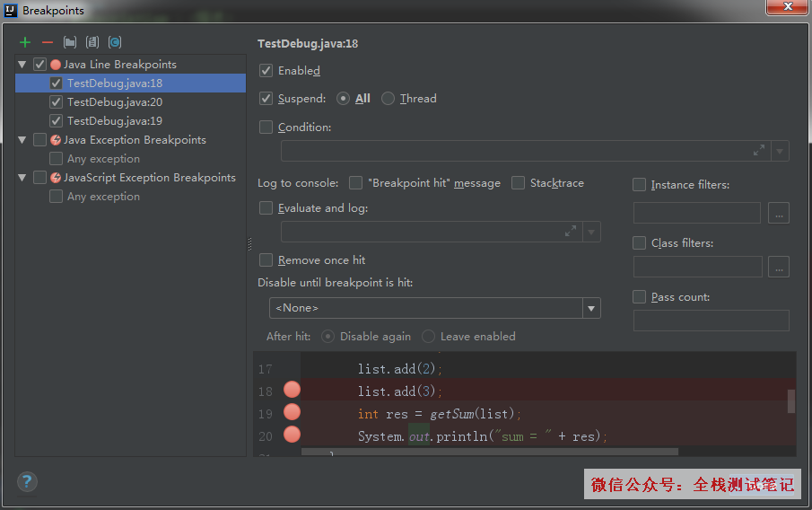Enable the Condition checkbox
The image size is (812, 510).
(x=266, y=127)
